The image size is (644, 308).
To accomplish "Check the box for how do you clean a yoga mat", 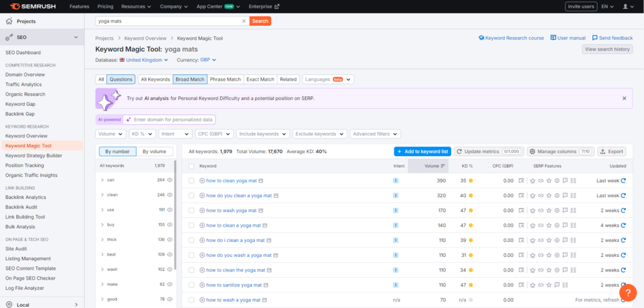I will 191,196.
